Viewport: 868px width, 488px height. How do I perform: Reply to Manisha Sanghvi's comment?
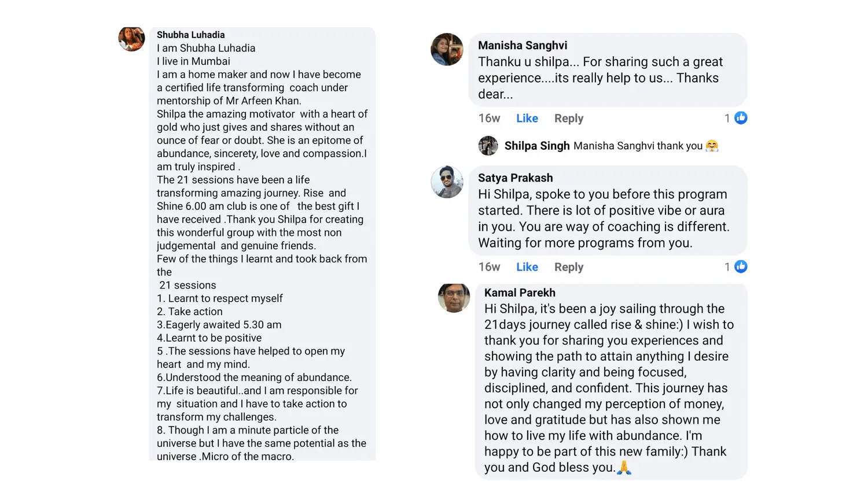569,119
